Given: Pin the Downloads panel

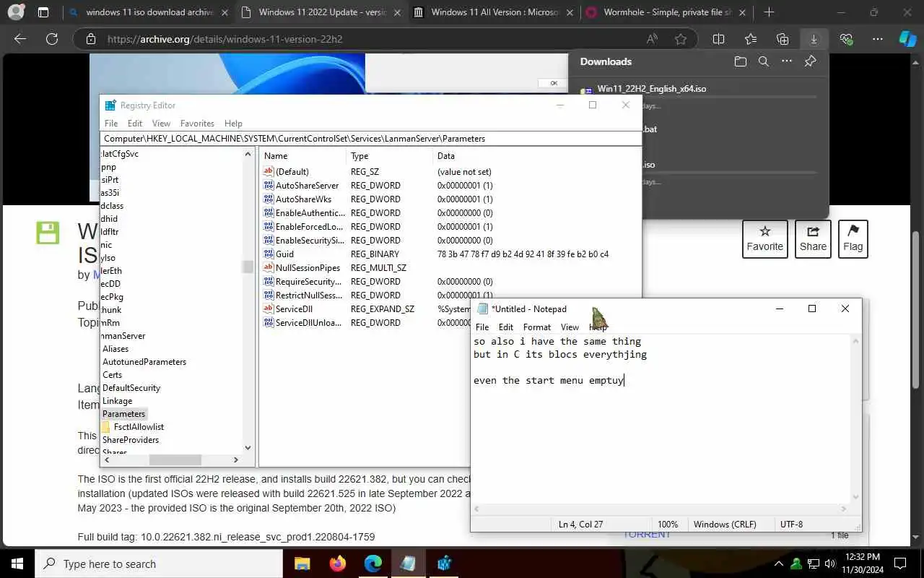Looking at the screenshot, I should tap(810, 61).
